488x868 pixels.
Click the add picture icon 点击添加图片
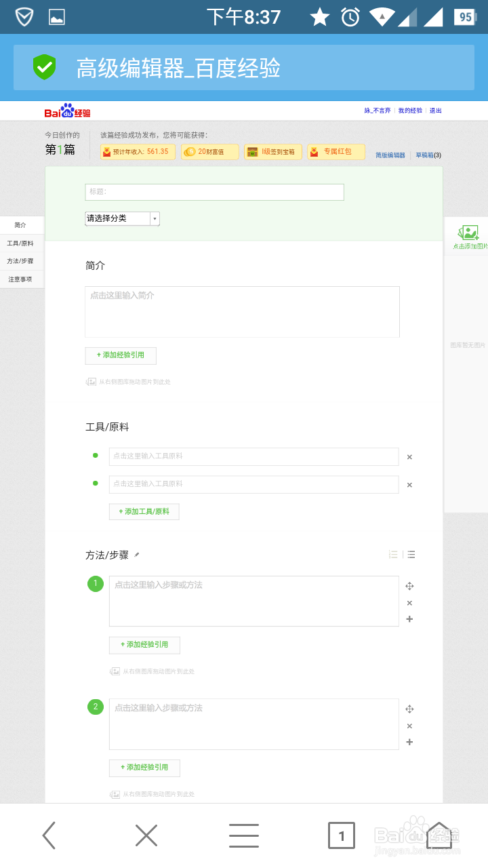[468, 236]
